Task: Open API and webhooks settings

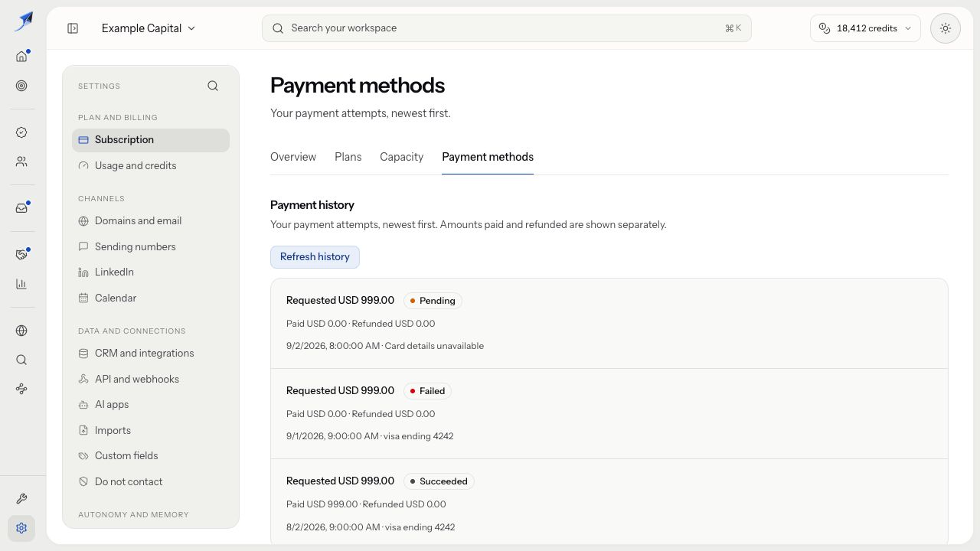Action: tap(151, 379)
